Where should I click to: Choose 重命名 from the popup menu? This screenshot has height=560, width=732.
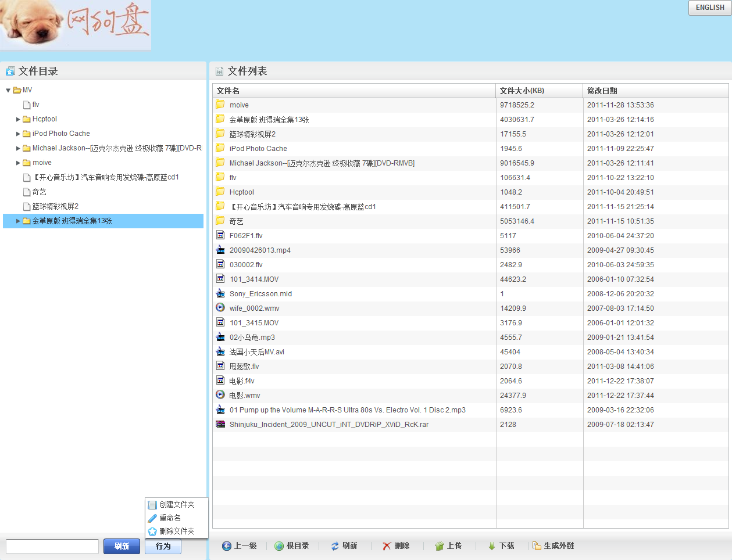click(170, 518)
